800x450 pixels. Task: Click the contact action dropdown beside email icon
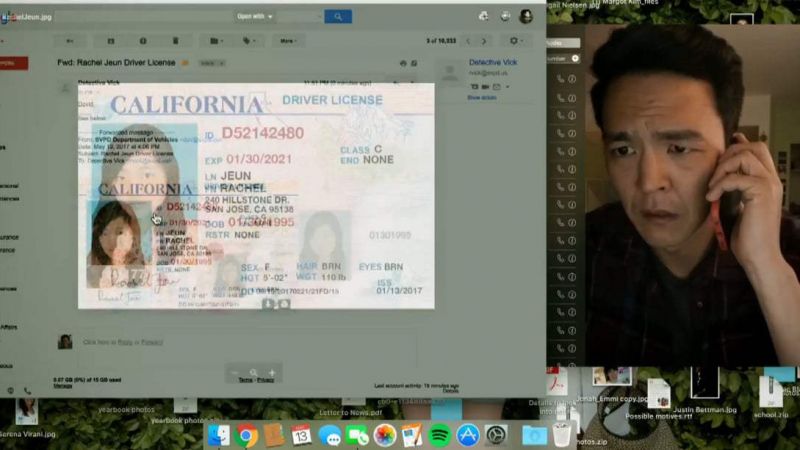pos(507,87)
